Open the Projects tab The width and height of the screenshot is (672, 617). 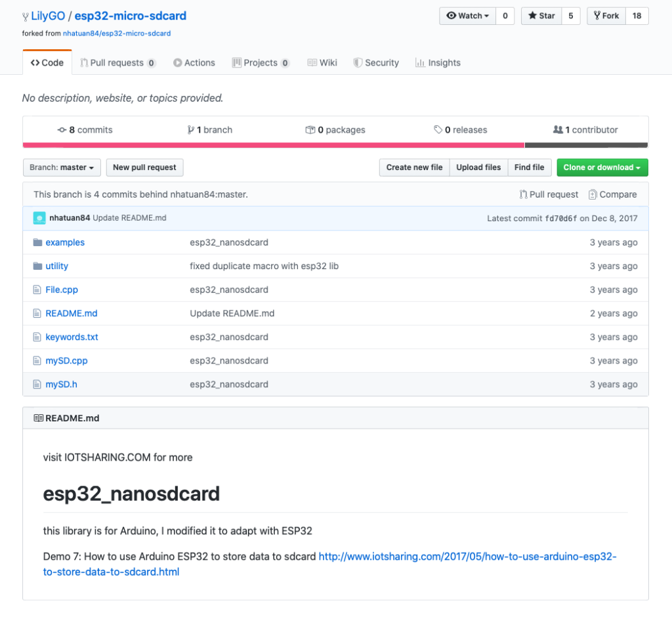[x=261, y=62]
